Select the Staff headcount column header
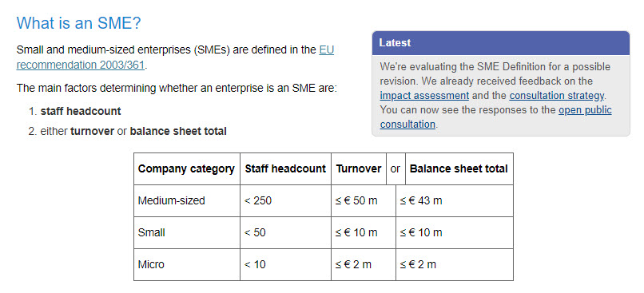Image resolution: width=644 pixels, height=293 pixels. pos(285,168)
